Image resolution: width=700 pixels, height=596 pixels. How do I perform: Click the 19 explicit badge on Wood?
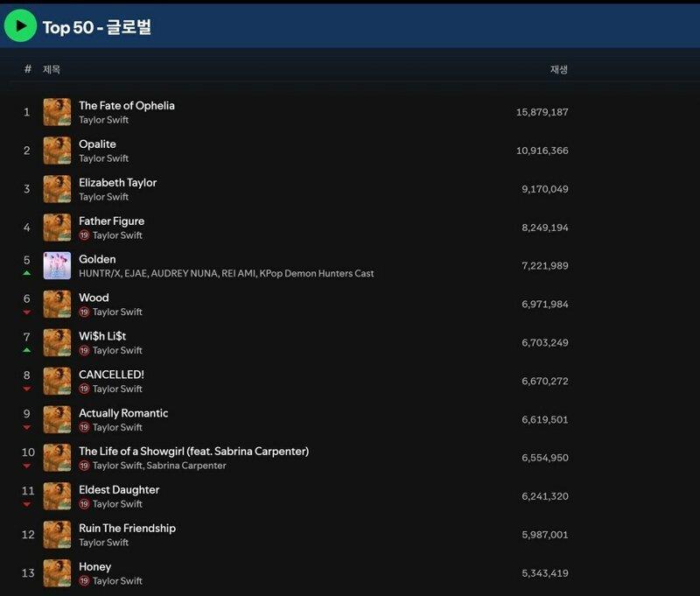84,312
